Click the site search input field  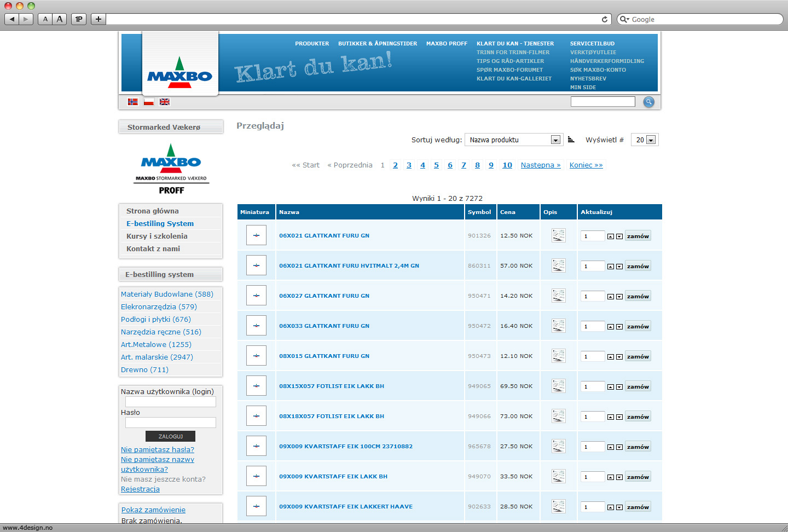click(x=602, y=102)
